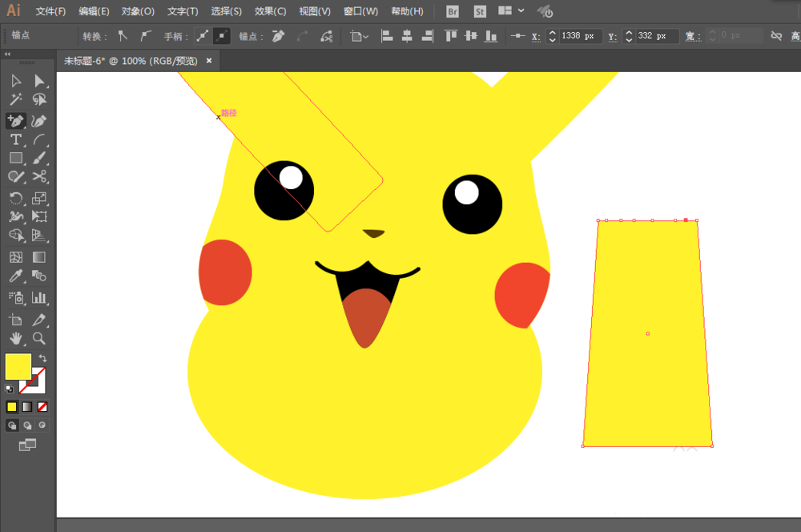Select the Scale tool

[39, 198]
